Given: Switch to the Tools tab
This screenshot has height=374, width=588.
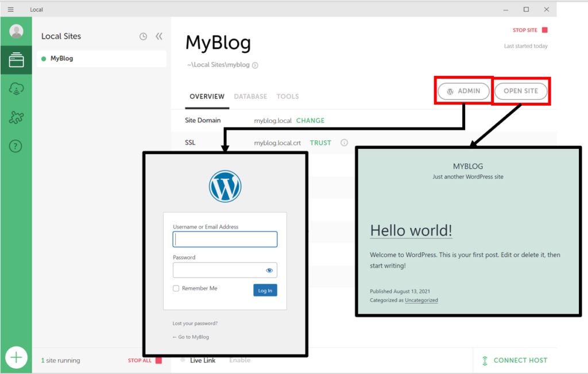Looking at the screenshot, I should (x=288, y=97).
